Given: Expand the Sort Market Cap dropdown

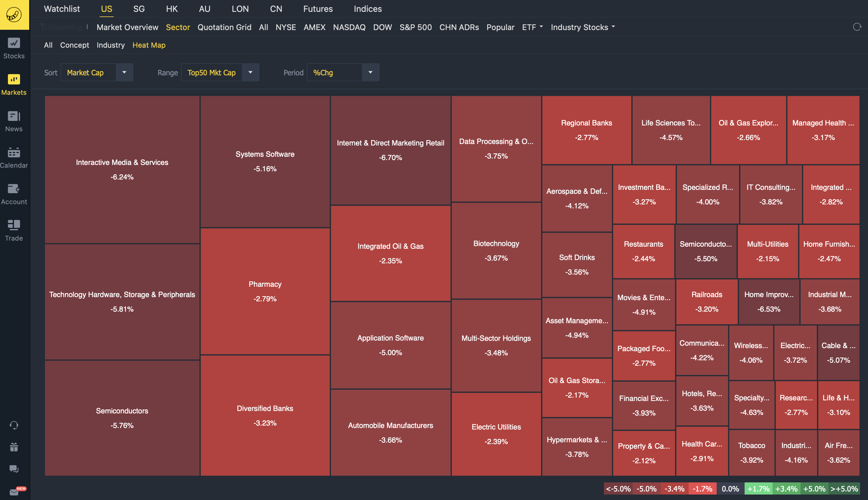Looking at the screenshot, I should click(x=124, y=73).
